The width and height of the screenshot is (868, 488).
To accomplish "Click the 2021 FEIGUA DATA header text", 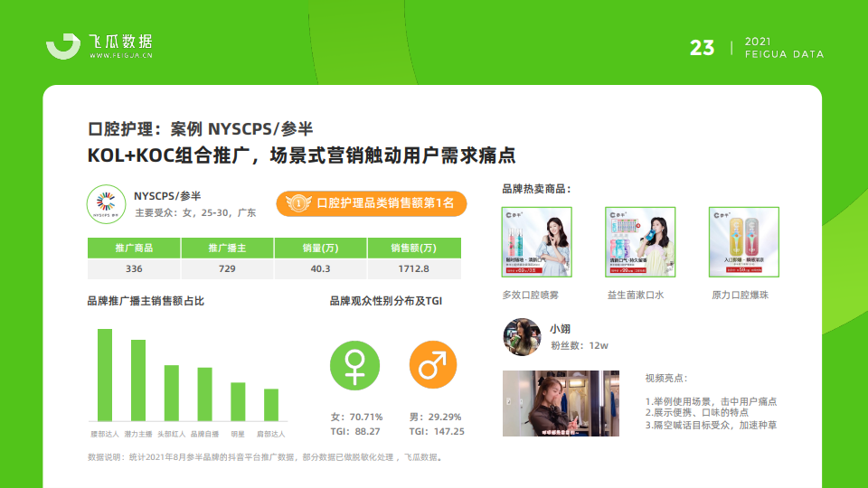I will point(785,48).
